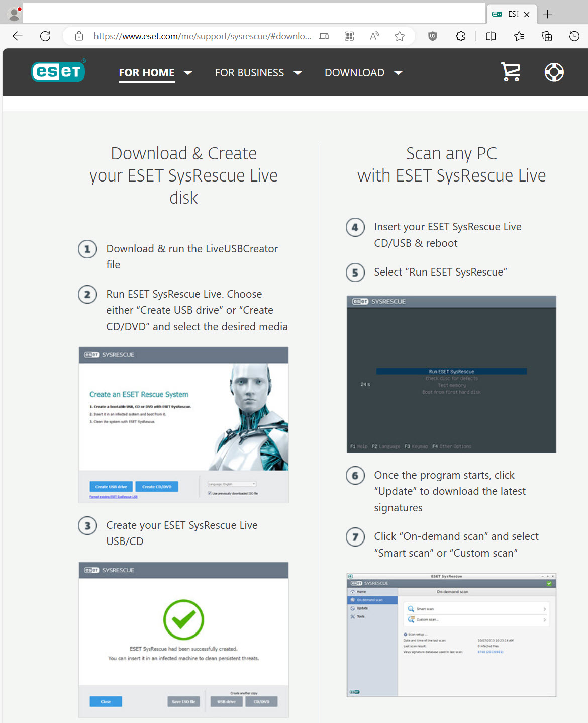Close the ESET browser tab
This screenshot has height=723, width=588.
527,14
